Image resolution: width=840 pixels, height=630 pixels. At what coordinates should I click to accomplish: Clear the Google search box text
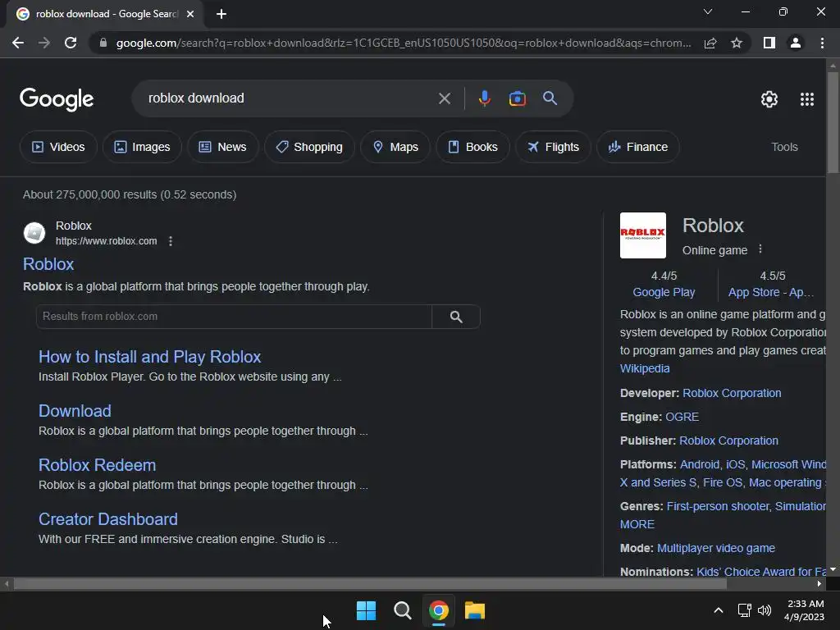coord(444,98)
